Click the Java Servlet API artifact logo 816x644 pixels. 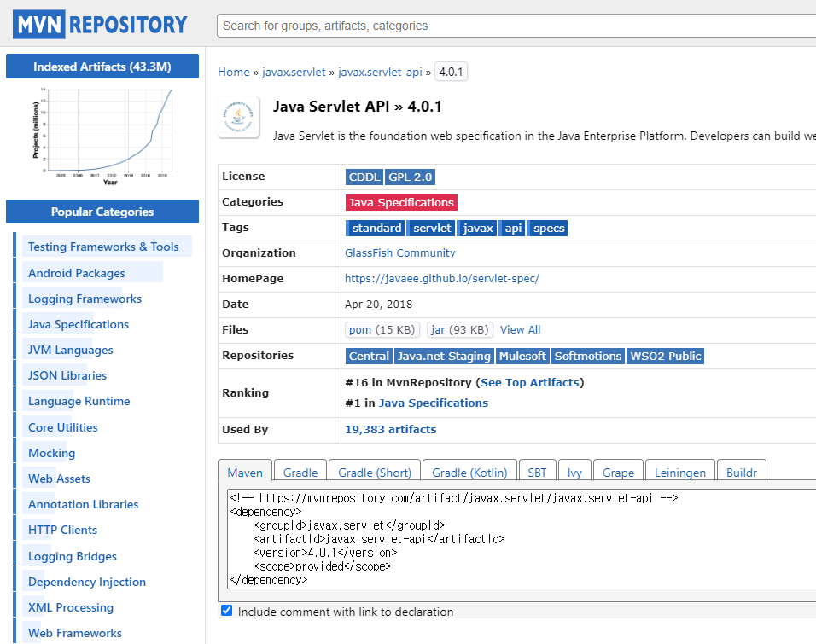pos(239,117)
